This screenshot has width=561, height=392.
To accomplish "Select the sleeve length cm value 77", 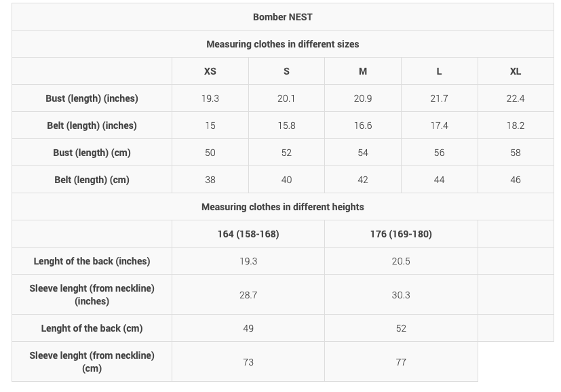I will [401, 362].
